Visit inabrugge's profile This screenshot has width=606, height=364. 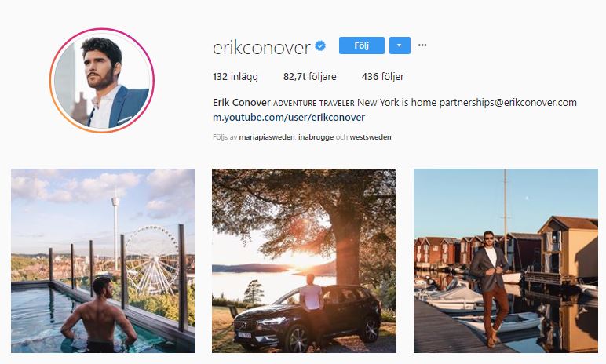click(x=316, y=137)
